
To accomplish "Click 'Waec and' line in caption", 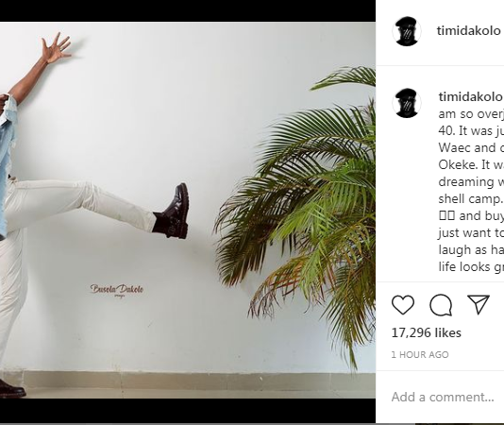I will click(x=471, y=148).
